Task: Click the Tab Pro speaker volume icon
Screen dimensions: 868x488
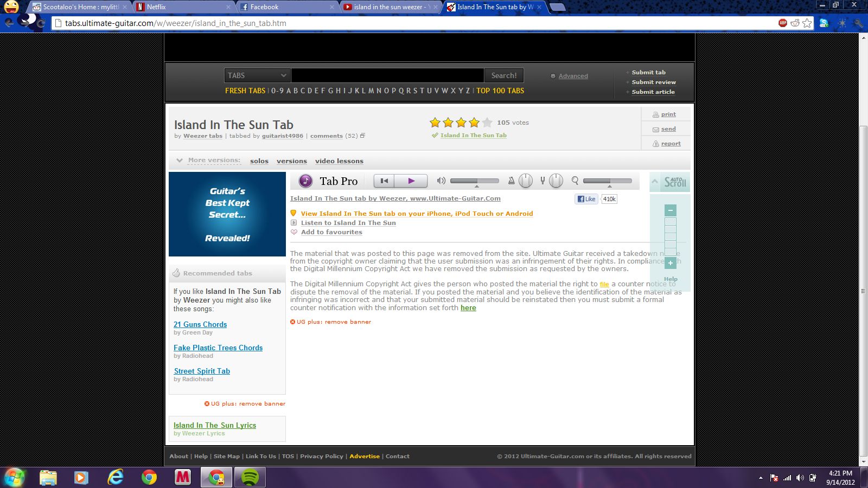Action: (x=441, y=181)
